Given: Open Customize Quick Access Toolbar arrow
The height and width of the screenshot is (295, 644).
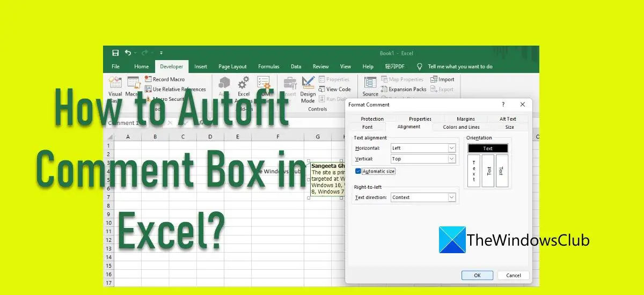Looking at the screenshot, I should click(161, 53).
